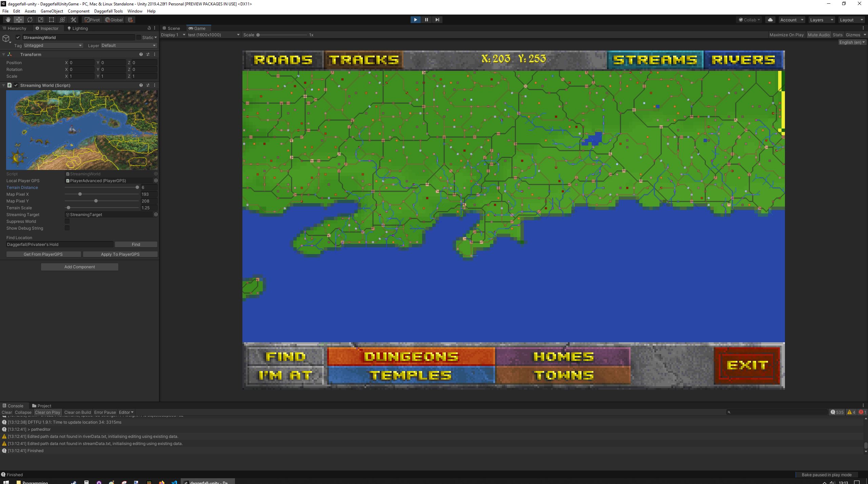
Task: Toggle Maximize On Play
Action: 786,35
